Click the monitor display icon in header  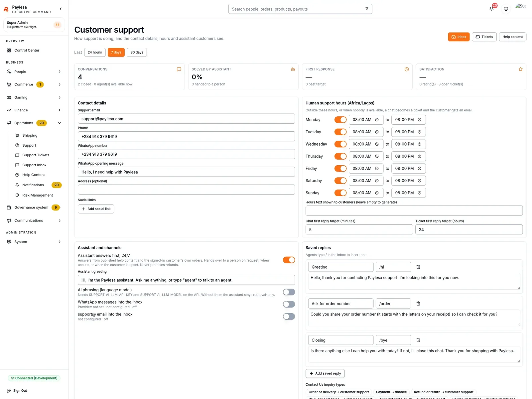[x=506, y=9]
